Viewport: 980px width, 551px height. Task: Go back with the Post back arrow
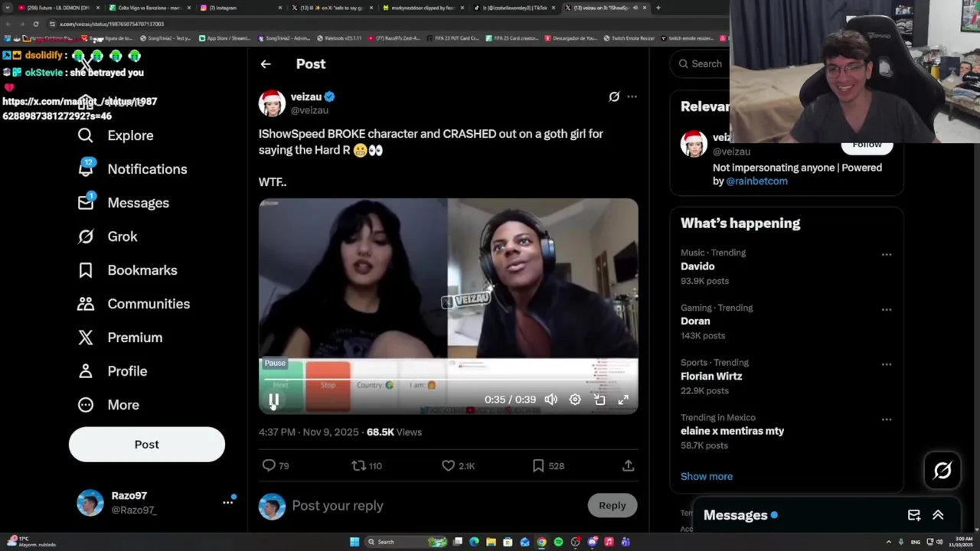point(266,64)
